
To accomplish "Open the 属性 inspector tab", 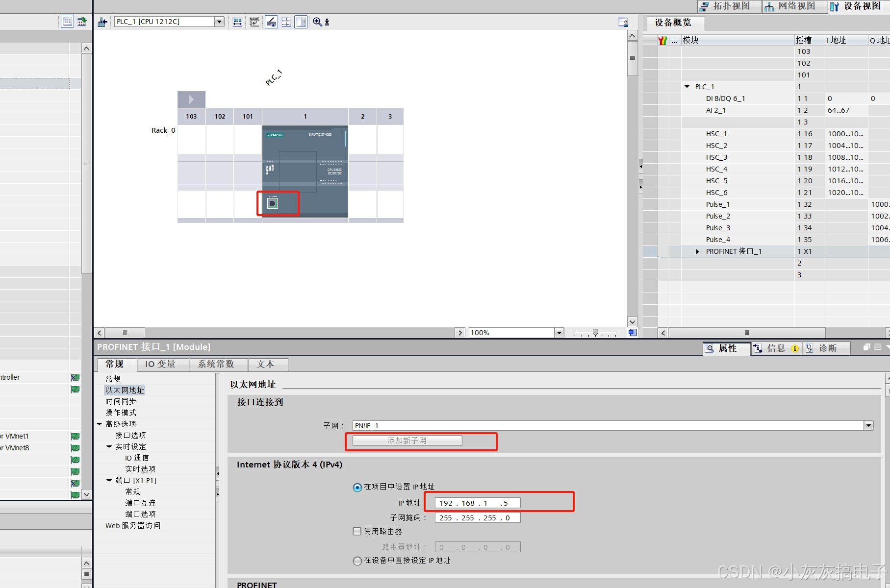I will click(x=727, y=348).
